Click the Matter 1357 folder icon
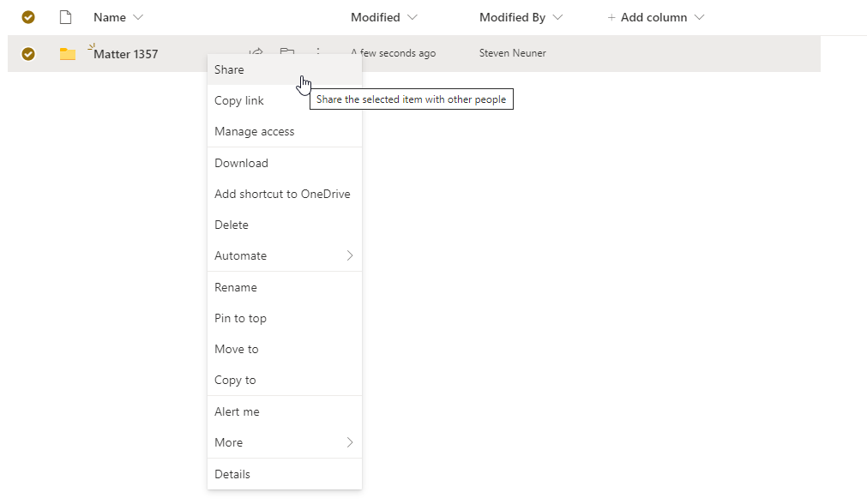 pyautogui.click(x=68, y=54)
